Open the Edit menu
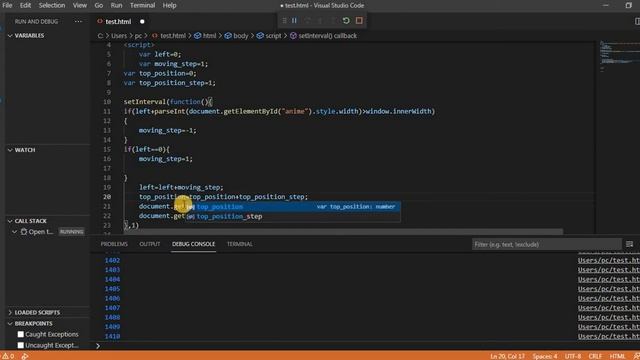This screenshot has width=640, height=360. click(x=25, y=5)
